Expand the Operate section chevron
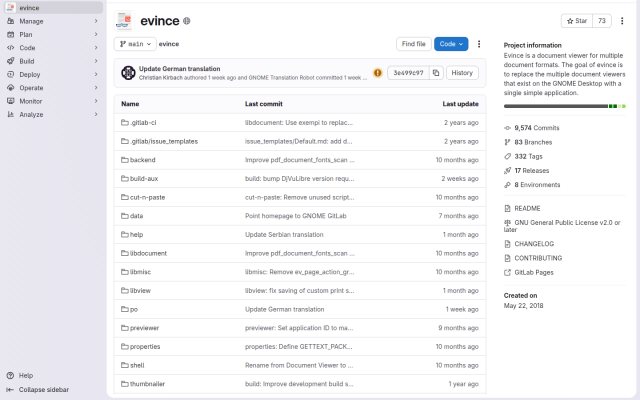 tap(96, 88)
